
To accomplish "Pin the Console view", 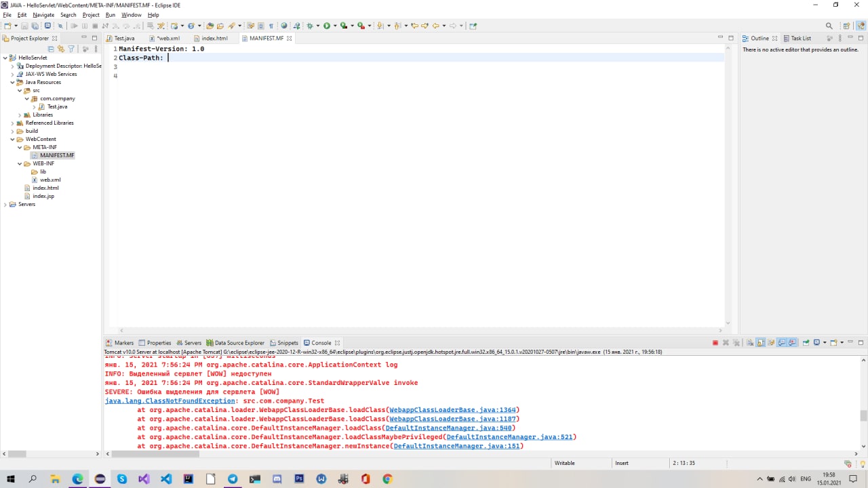I will pos(806,343).
